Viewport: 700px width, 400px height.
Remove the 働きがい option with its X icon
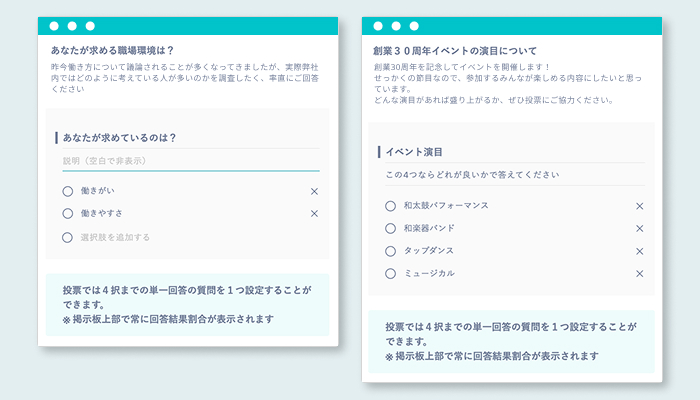(314, 191)
